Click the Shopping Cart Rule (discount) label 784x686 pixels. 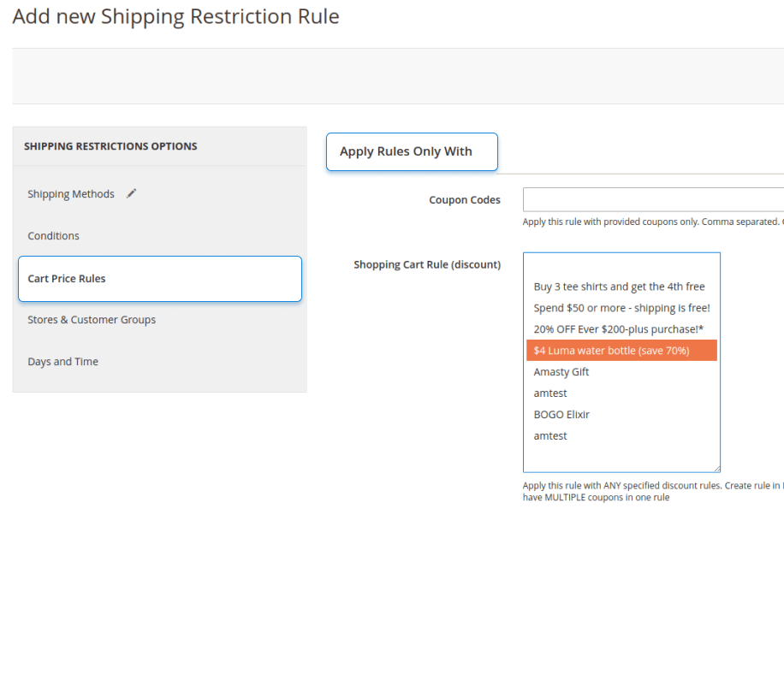click(x=427, y=264)
